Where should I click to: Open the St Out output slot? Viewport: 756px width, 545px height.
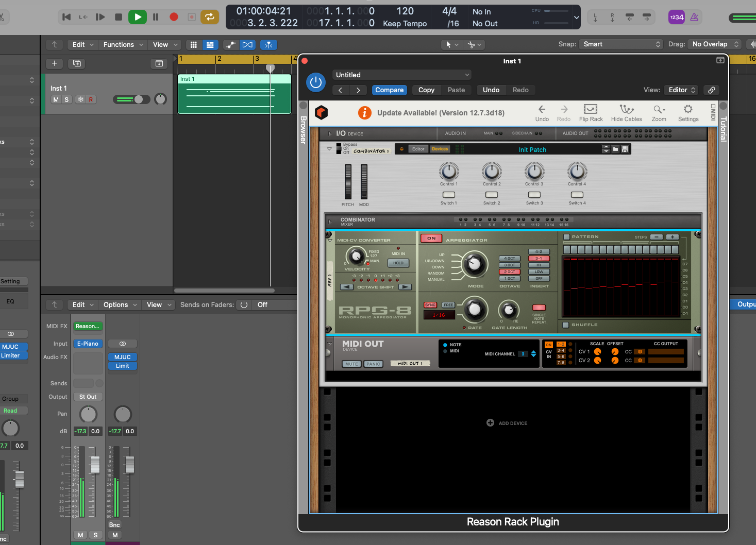(x=88, y=397)
